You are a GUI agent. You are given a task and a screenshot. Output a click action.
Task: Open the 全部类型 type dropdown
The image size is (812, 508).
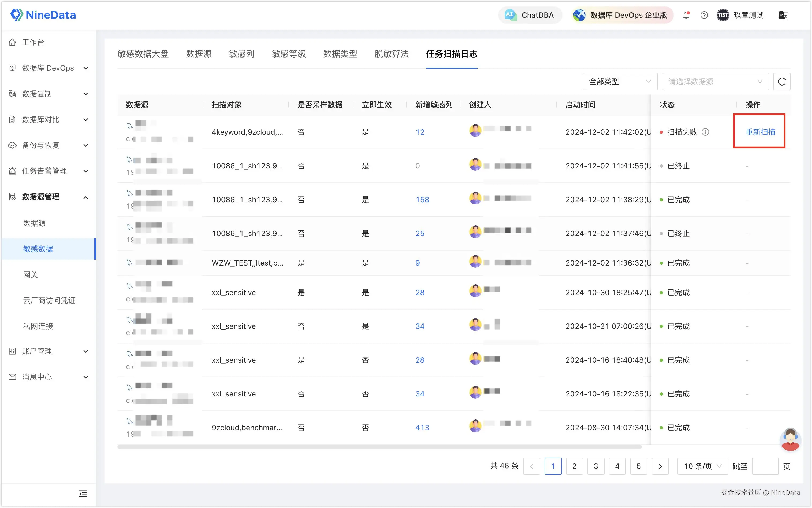pos(619,82)
